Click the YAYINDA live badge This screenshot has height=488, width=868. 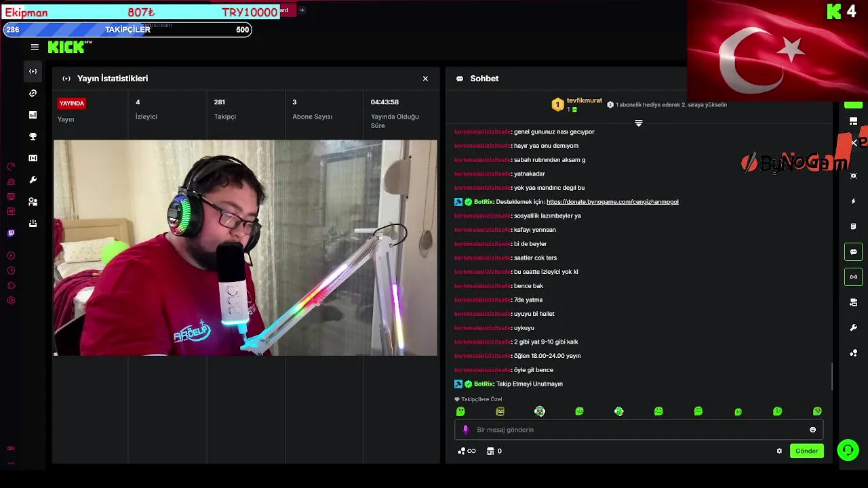[72, 104]
